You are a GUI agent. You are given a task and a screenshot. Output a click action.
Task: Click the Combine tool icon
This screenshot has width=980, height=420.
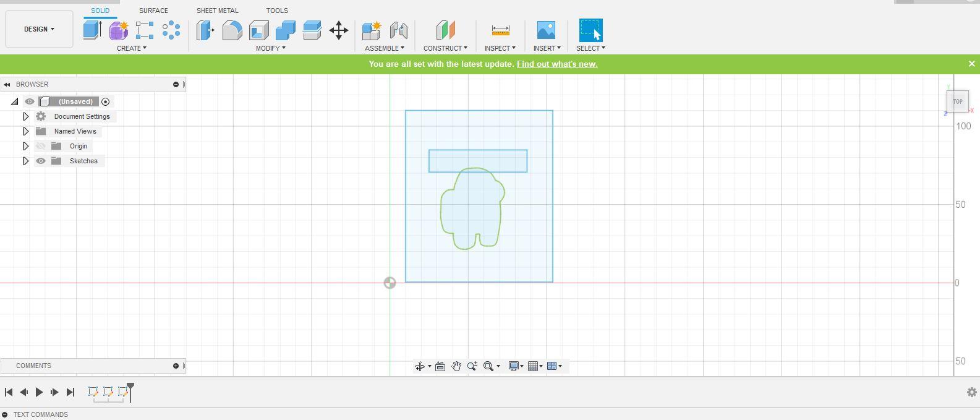point(286,30)
